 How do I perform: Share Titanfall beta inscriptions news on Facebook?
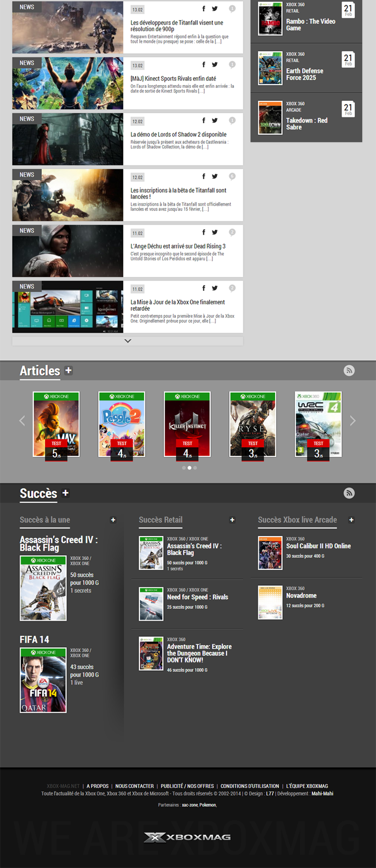coord(204,177)
